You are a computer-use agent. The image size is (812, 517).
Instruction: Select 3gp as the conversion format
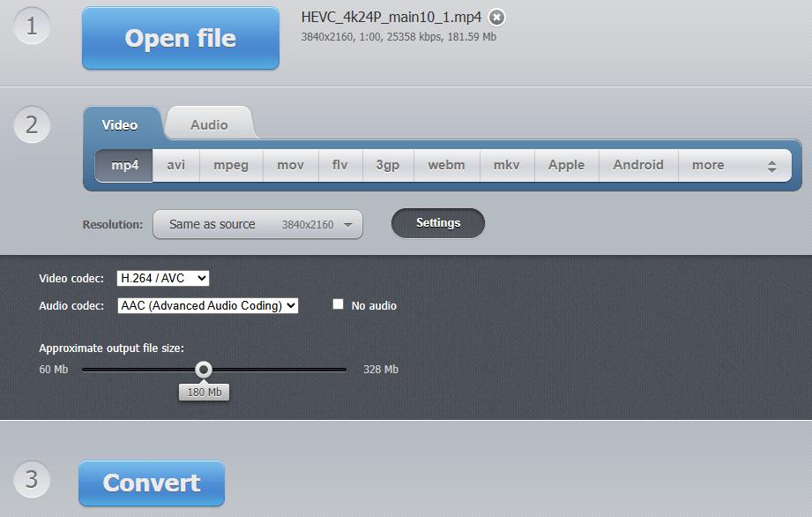pos(387,165)
